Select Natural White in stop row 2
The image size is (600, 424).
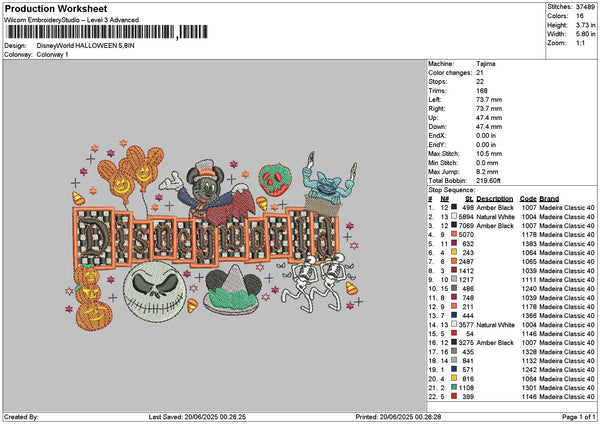[x=495, y=217]
